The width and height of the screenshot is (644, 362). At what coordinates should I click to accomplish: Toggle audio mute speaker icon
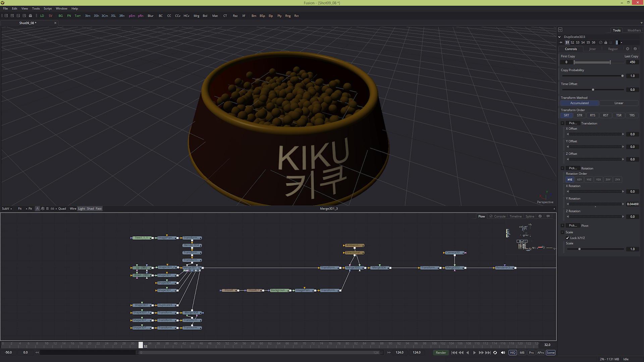(x=503, y=353)
